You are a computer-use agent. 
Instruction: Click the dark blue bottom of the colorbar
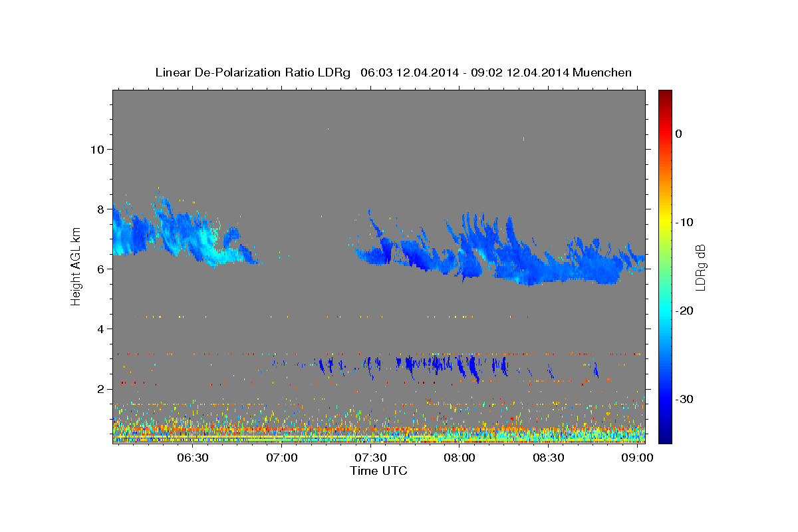[665, 436]
